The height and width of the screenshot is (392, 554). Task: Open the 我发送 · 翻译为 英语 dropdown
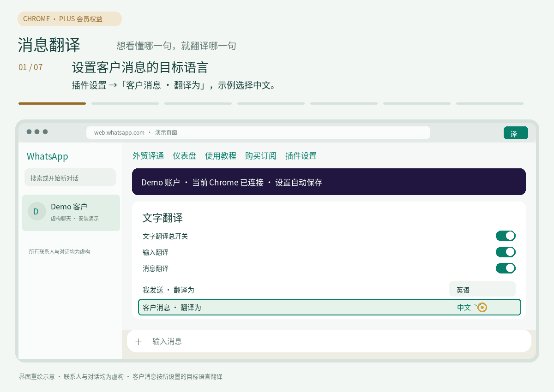482,290
